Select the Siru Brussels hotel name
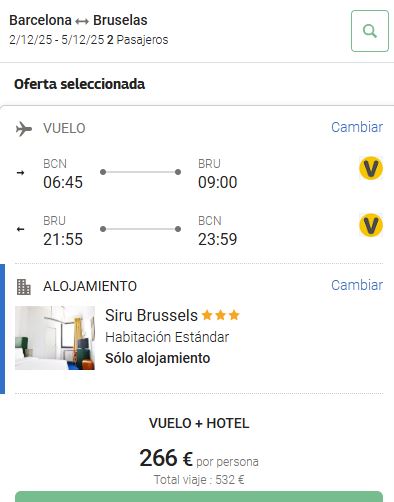The height and width of the screenshot is (502, 394). click(151, 315)
